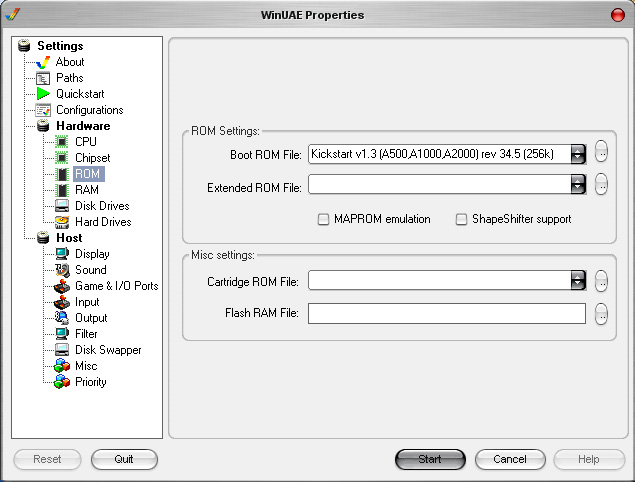
Task: Click the Start button
Action: 430,459
